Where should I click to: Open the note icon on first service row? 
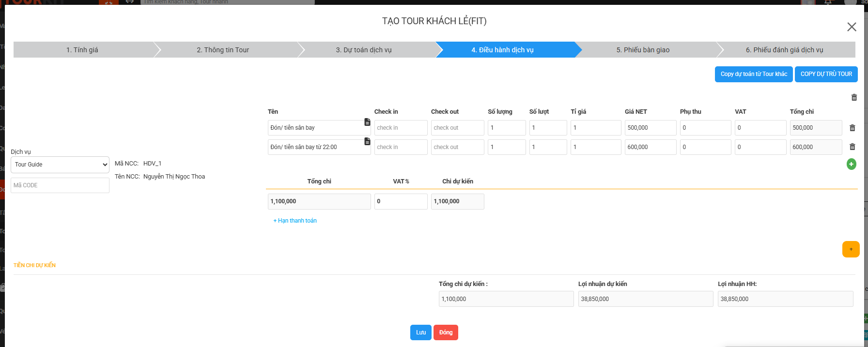pyautogui.click(x=367, y=122)
